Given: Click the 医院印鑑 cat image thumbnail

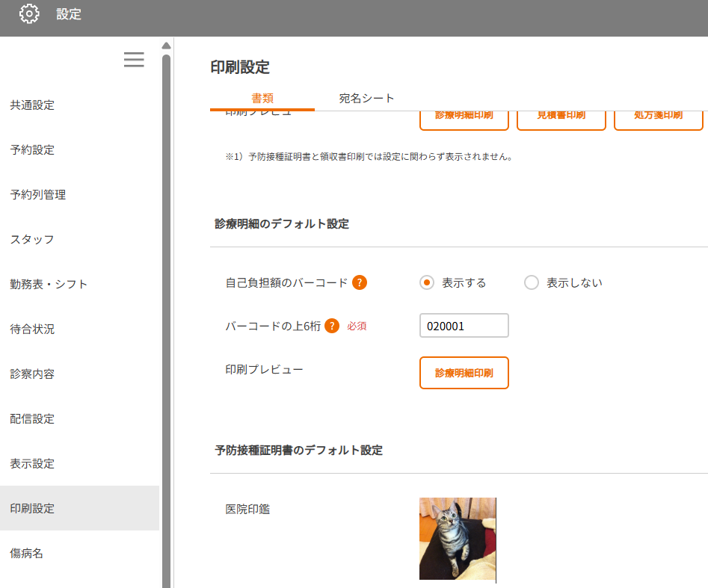Looking at the screenshot, I should (458, 539).
